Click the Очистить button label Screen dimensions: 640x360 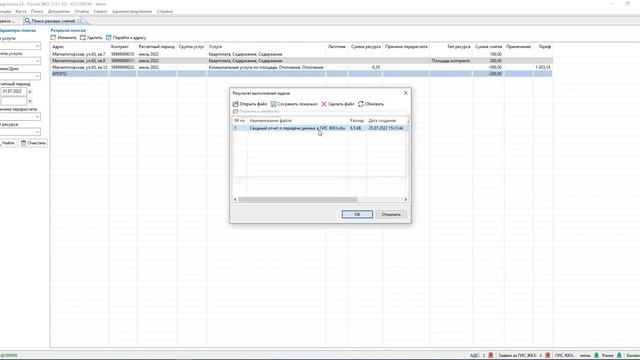[36, 143]
